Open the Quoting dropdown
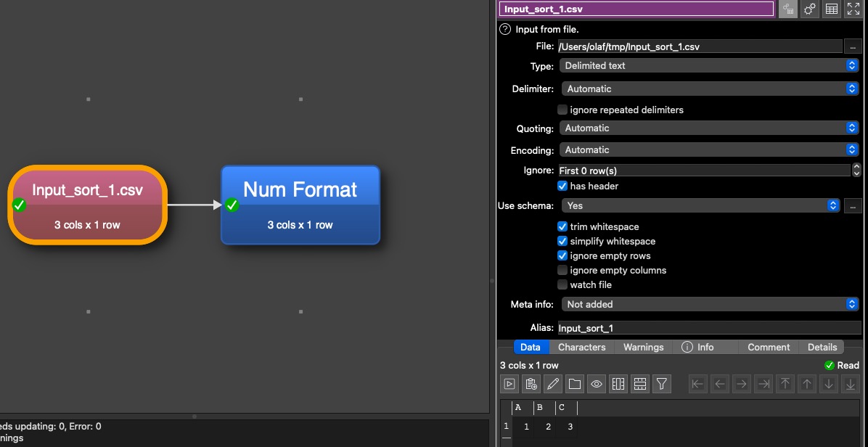This screenshot has width=868, height=447. coord(709,128)
